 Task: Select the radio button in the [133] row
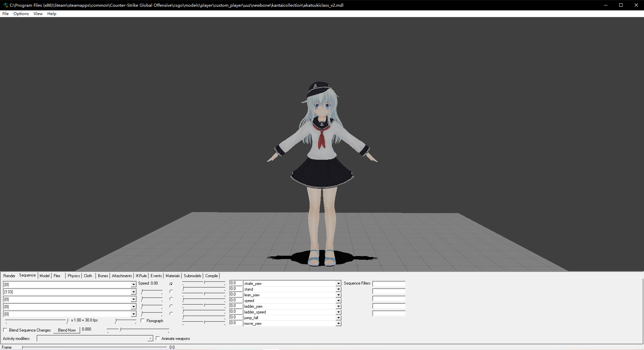pos(171,292)
